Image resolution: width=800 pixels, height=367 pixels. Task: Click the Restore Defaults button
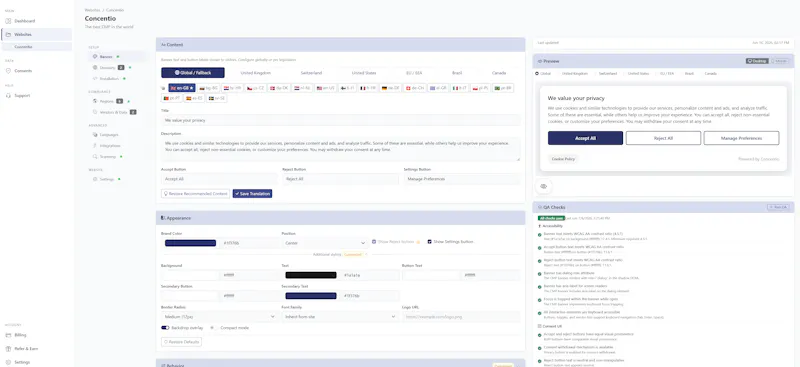pos(181,341)
